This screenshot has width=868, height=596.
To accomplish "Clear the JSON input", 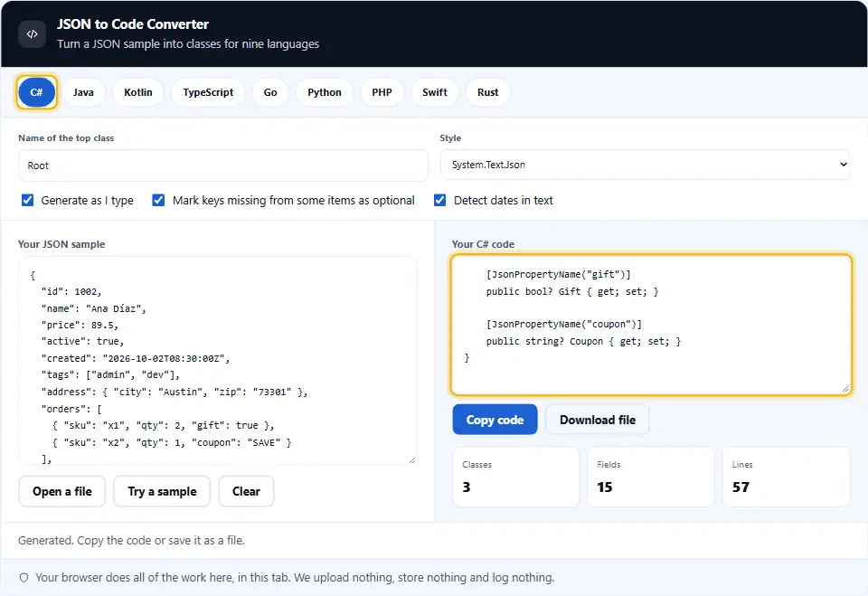I will pyautogui.click(x=246, y=491).
